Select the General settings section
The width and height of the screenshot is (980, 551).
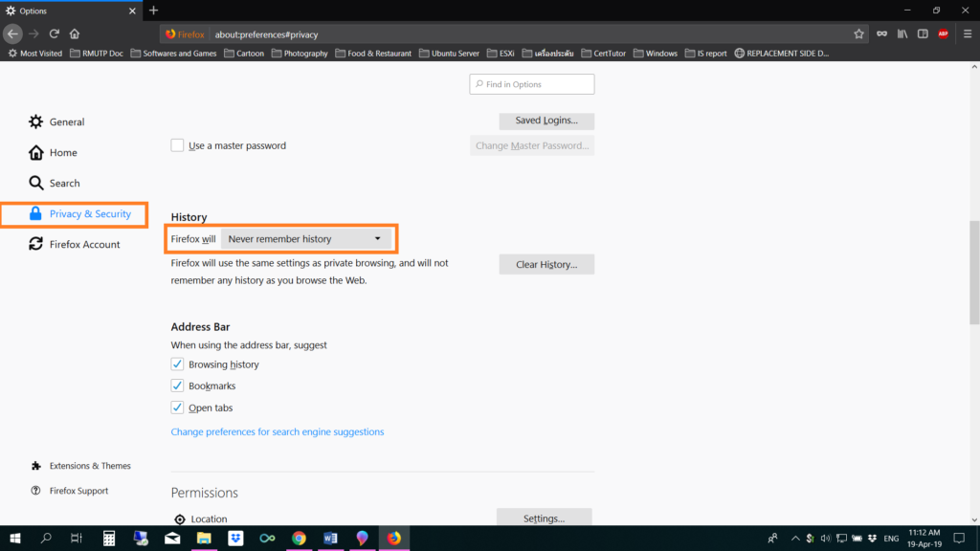[67, 121]
